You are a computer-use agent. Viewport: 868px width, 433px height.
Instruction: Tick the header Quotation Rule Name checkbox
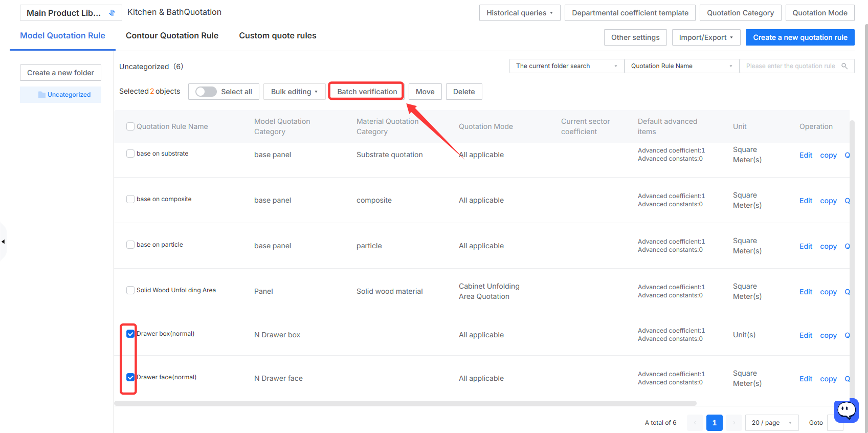click(130, 126)
